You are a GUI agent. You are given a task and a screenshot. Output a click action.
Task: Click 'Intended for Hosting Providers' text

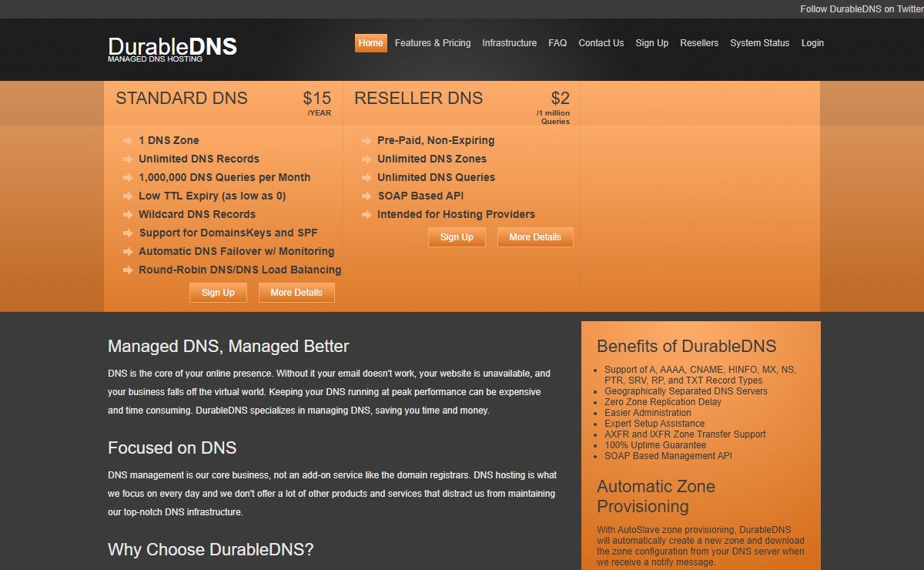(456, 214)
